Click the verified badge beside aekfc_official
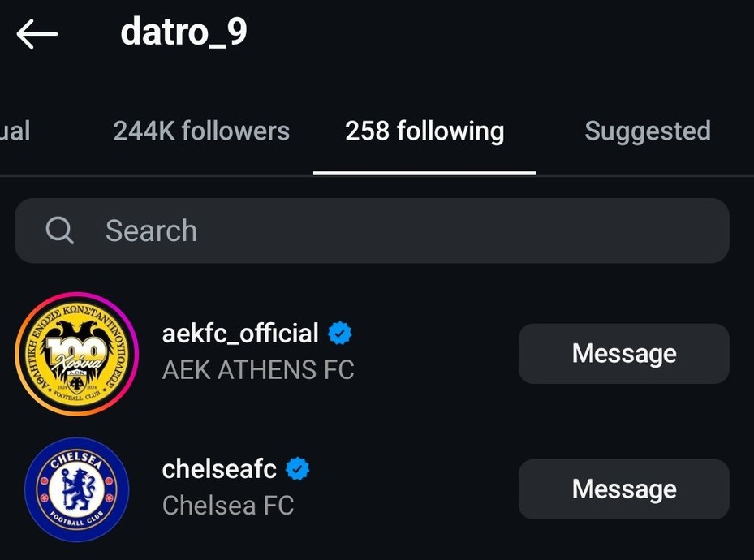Screen dimensions: 754x560 pyautogui.click(x=340, y=334)
